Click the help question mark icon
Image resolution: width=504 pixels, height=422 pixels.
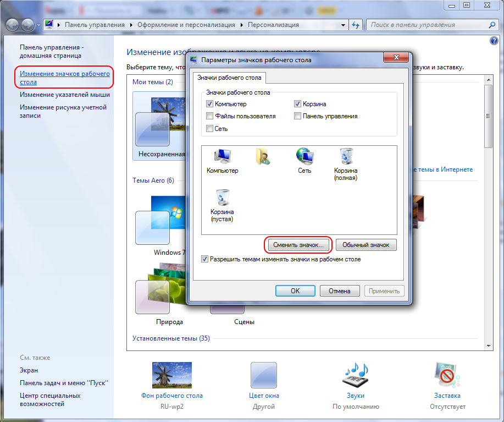point(494,41)
